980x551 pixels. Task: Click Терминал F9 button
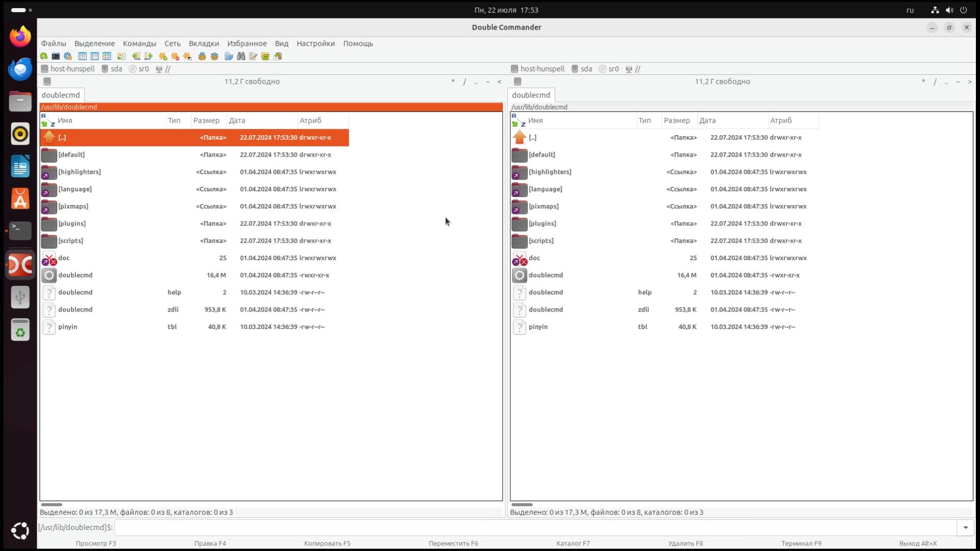(x=801, y=543)
